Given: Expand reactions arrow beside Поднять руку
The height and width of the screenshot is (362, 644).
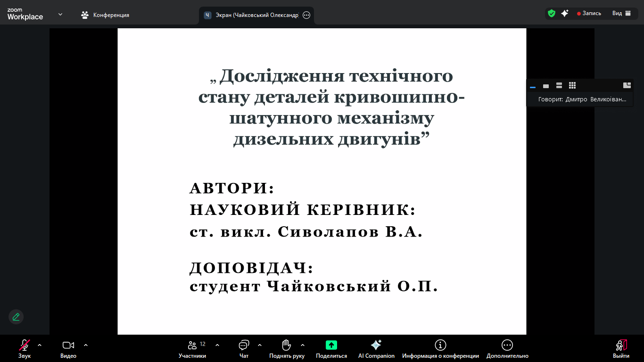Looking at the screenshot, I should pyautogui.click(x=303, y=345).
